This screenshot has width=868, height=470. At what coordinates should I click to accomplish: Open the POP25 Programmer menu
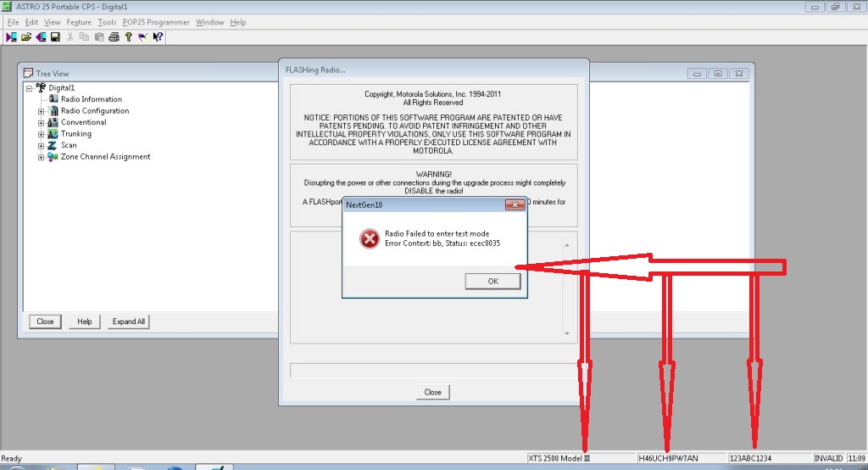[156, 22]
